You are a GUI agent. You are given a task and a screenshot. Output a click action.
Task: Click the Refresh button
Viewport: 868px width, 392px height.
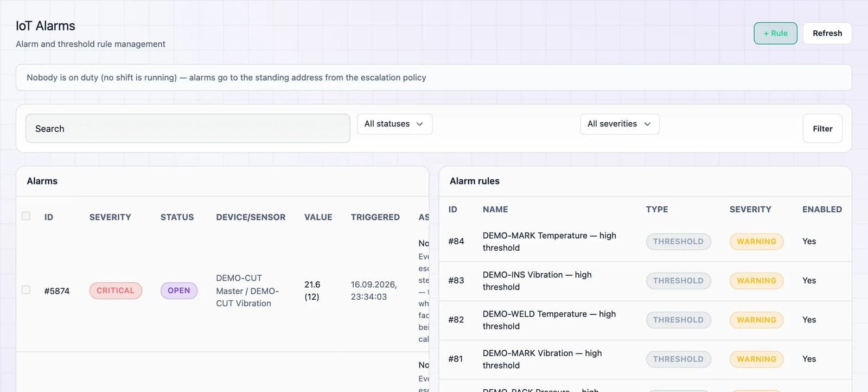[x=827, y=33]
